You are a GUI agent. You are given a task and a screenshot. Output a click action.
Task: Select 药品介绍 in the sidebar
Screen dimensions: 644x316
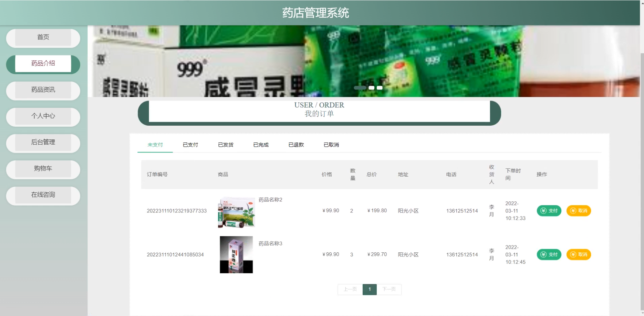pyautogui.click(x=43, y=64)
